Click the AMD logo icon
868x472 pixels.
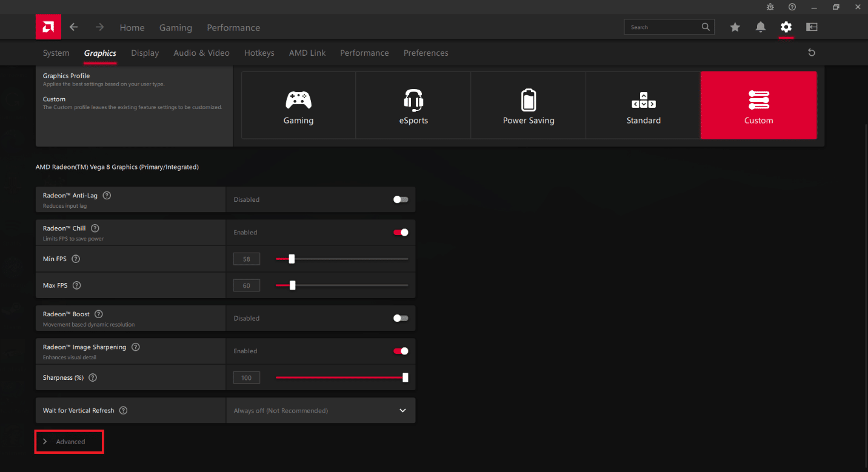(48, 27)
